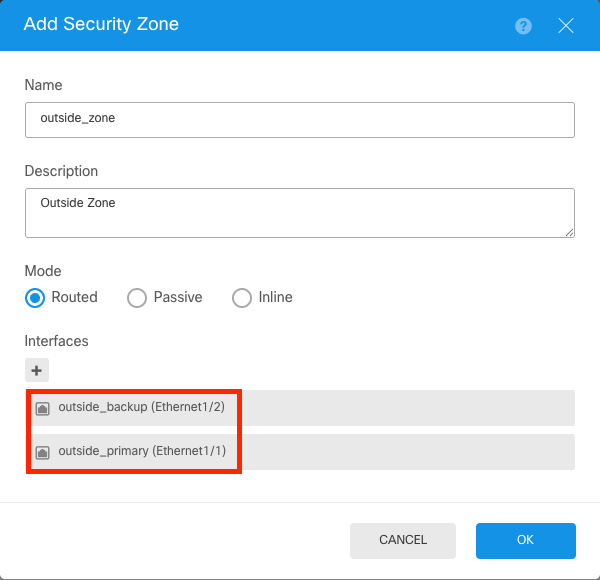Click the Interfaces section heading
This screenshot has height=580, width=600.
point(56,341)
